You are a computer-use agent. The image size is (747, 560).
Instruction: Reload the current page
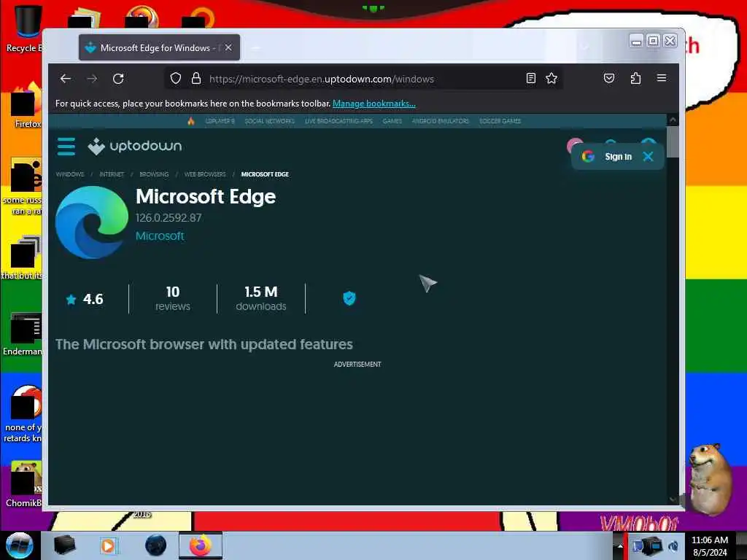click(x=118, y=79)
